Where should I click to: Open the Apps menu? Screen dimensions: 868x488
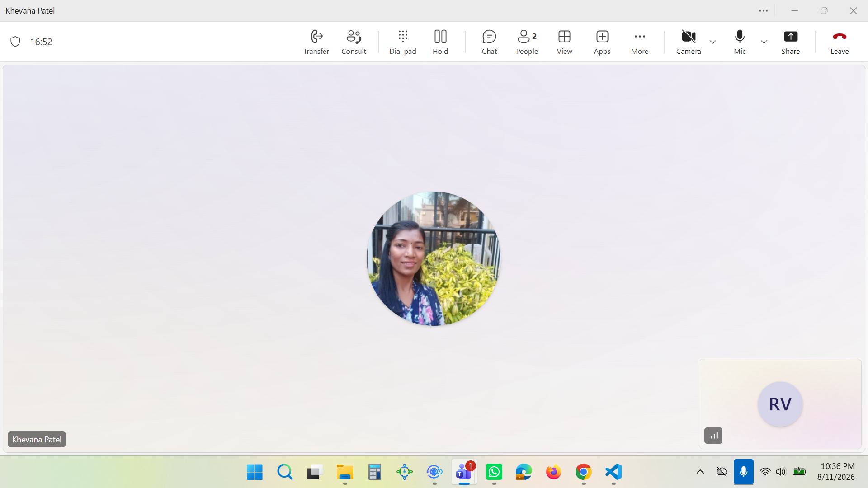tap(602, 42)
